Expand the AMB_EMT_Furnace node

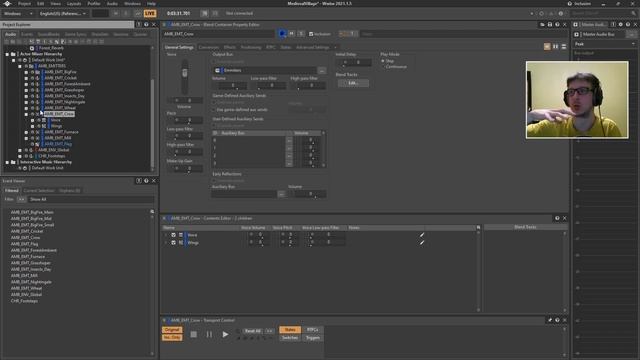click(x=26, y=132)
